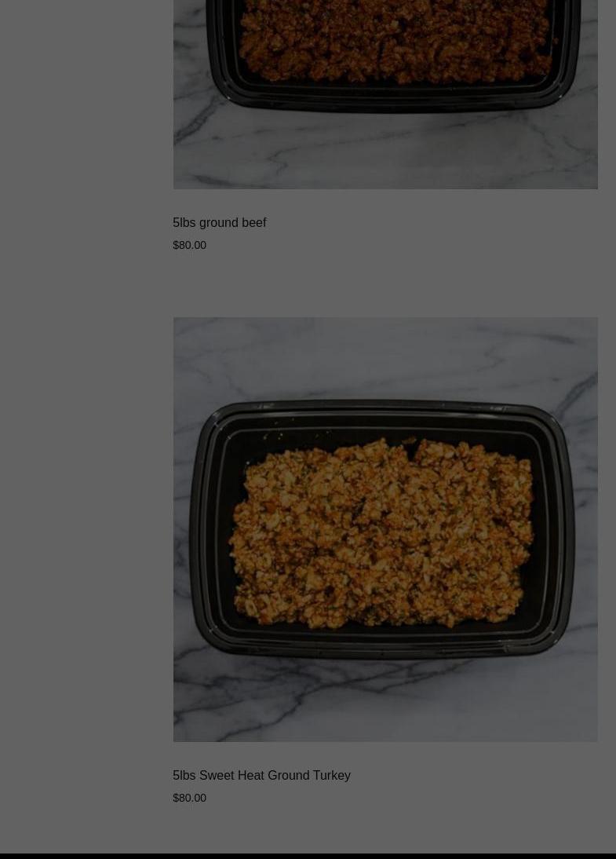Click the blank gap between the two product listings
616x859 pixels.
click(x=385, y=285)
